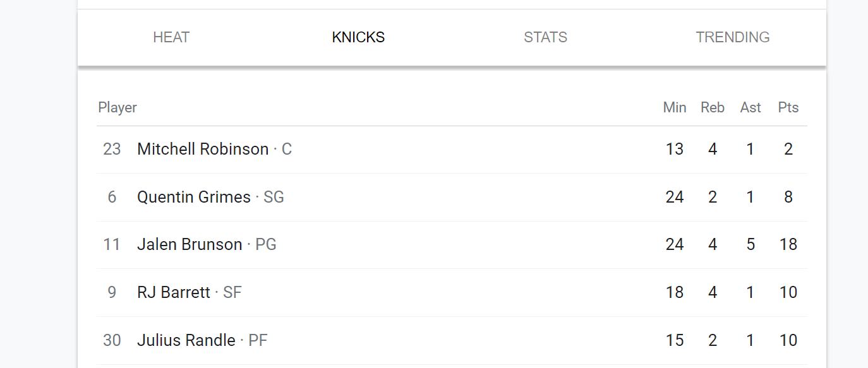Click Mitchell Robinson player name

(x=203, y=149)
